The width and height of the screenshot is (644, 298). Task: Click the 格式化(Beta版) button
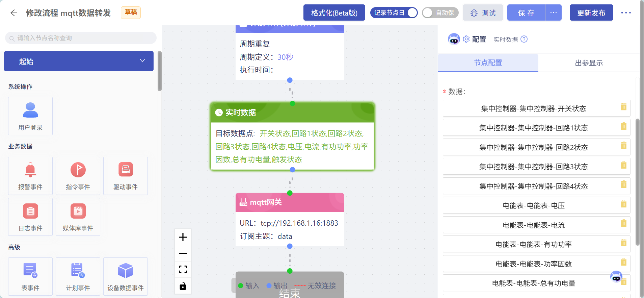pos(334,13)
